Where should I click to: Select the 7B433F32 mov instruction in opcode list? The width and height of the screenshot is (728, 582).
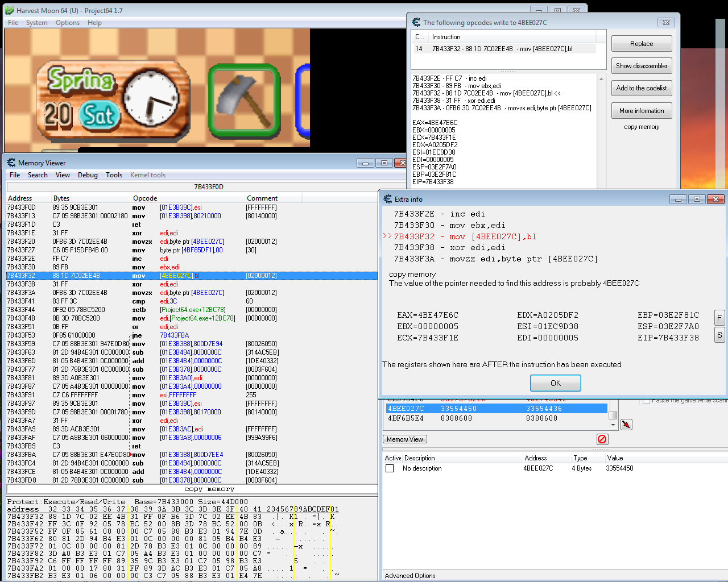coord(502,49)
